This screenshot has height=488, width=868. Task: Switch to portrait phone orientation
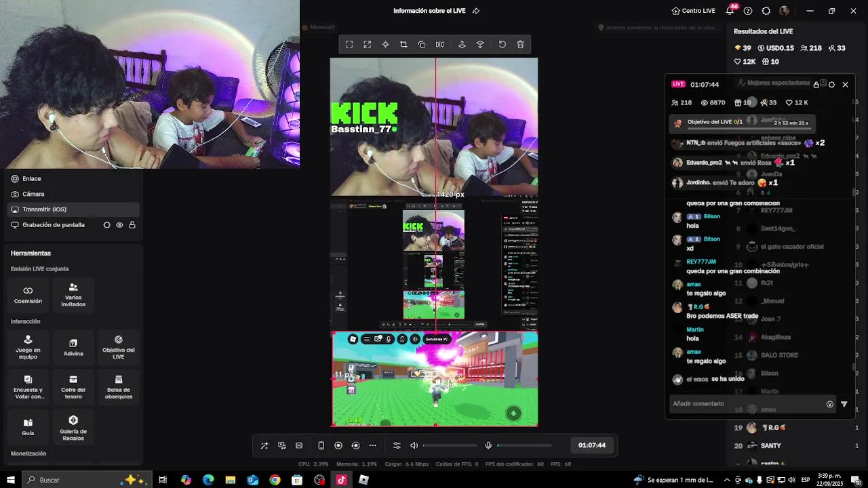(x=321, y=445)
